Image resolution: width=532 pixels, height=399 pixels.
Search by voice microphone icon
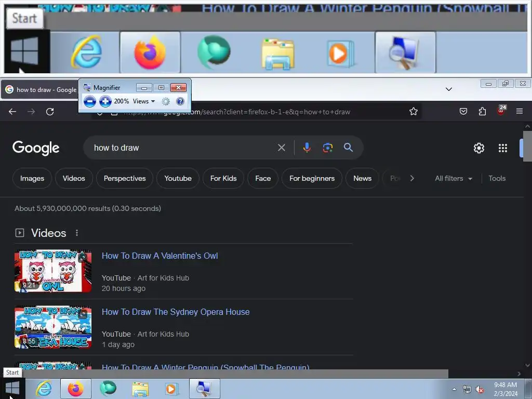click(x=307, y=148)
